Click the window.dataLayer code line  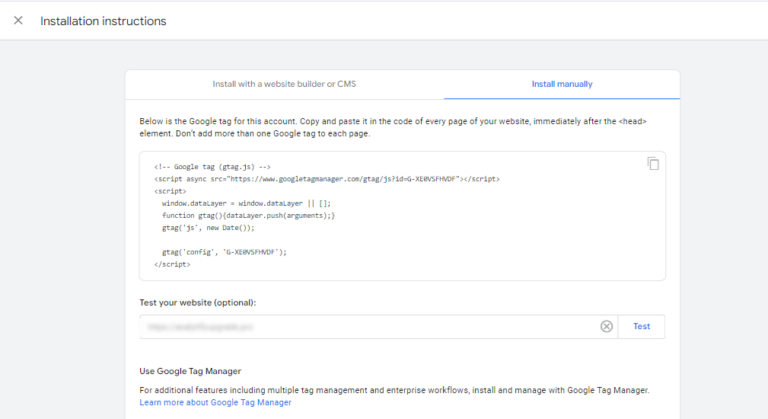click(246, 203)
